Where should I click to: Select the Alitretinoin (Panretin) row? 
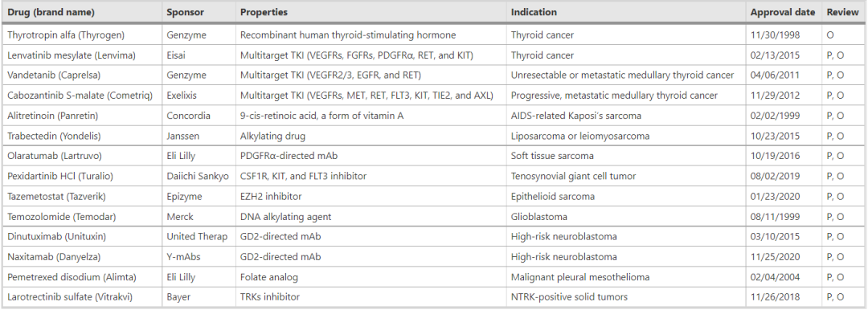click(433, 116)
